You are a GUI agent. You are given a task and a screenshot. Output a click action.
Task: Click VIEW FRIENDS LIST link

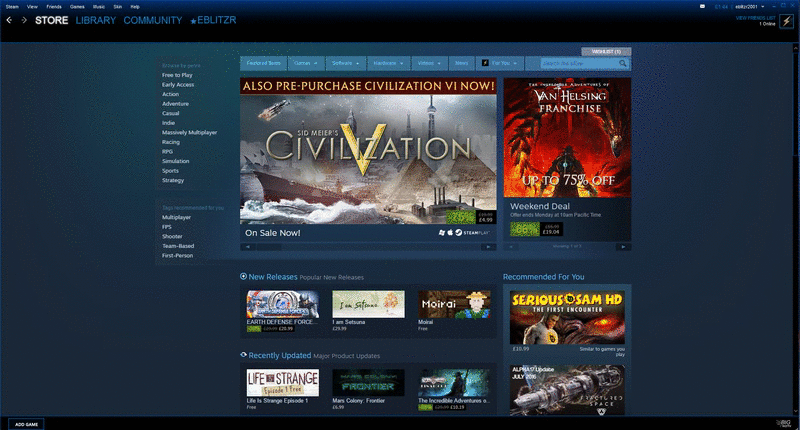point(755,18)
